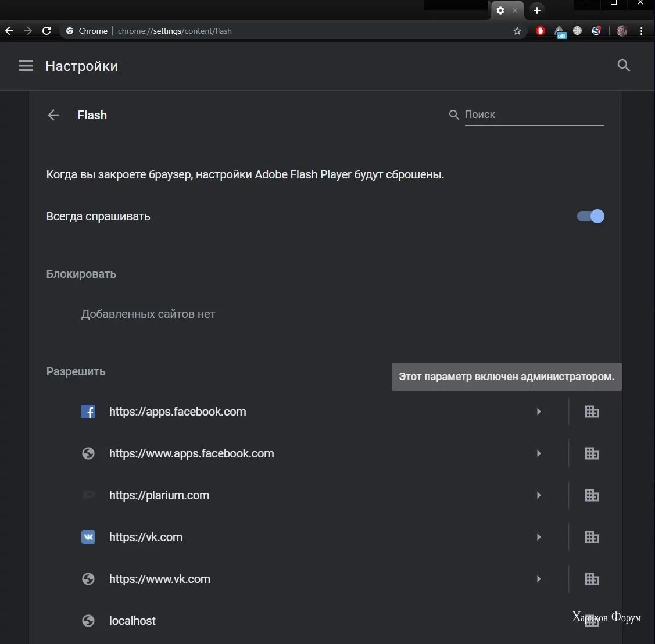Close the Settings tab

coord(515,10)
